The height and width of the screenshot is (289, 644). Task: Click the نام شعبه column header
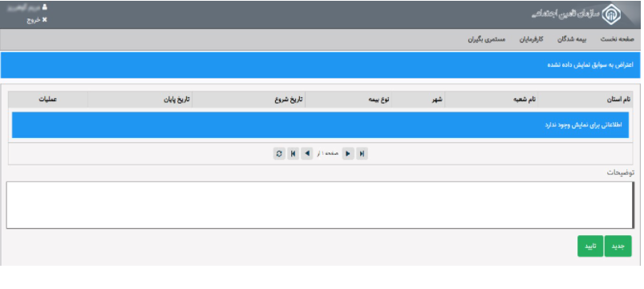click(x=491, y=100)
